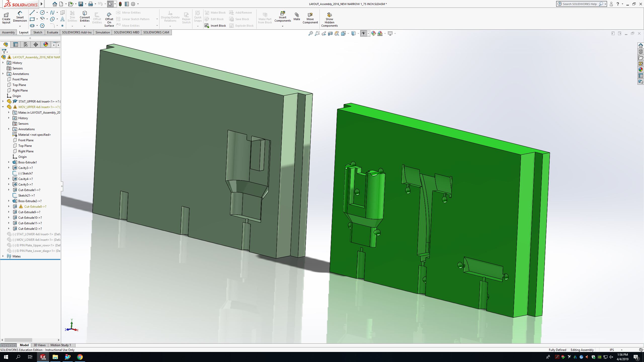644x362 pixels.
Task: Select the Smart Dimension tool
Action: click(x=20, y=16)
